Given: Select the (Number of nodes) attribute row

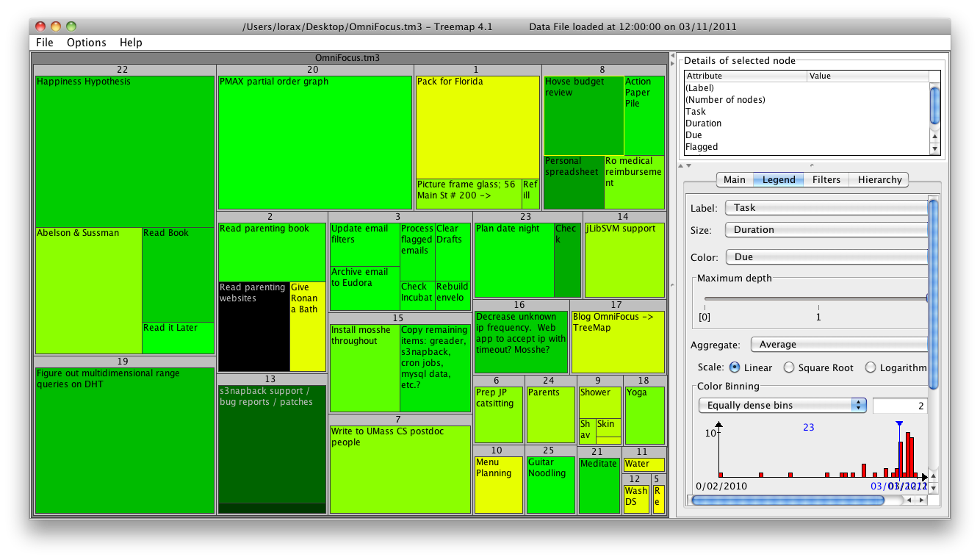Looking at the screenshot, I should coord(806,100).
